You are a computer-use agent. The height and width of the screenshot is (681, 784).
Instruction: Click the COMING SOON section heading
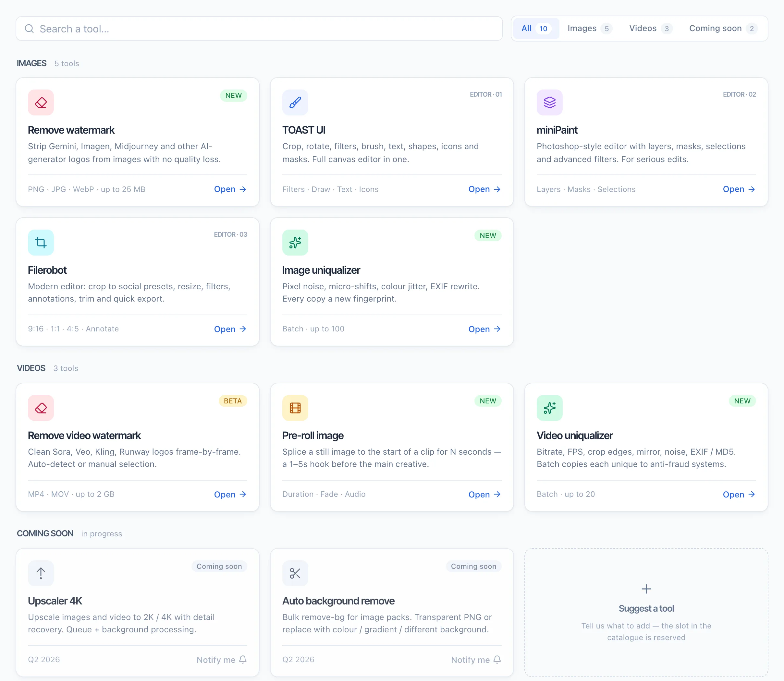pyautogui.click(x=45, y=533)
